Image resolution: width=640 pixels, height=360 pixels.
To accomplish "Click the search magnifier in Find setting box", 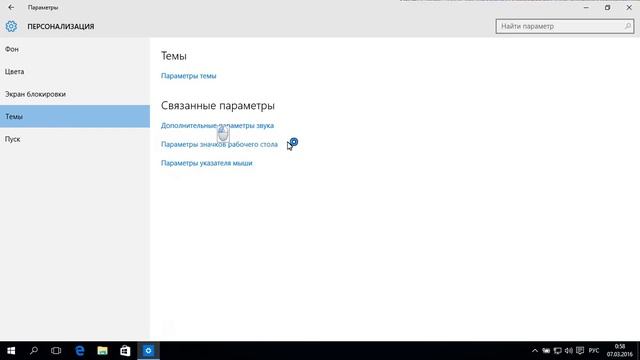I will pyautogui.click(x=628, y=26).
